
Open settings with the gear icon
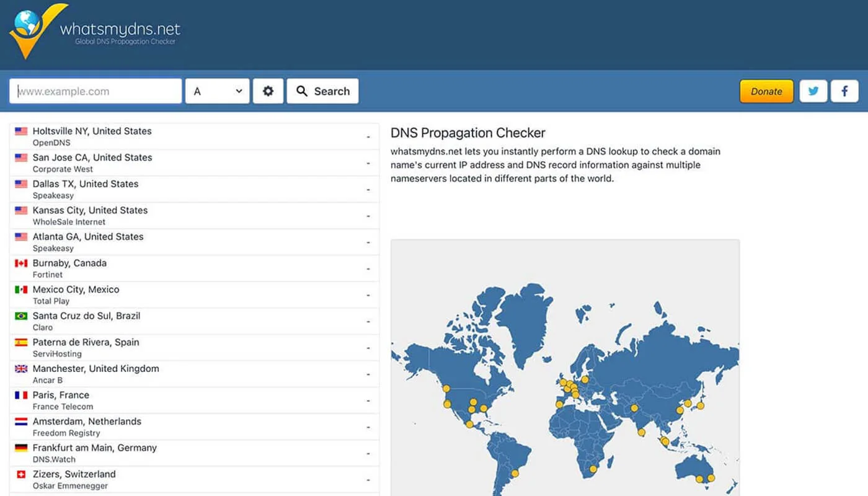(x=268, y=91)
